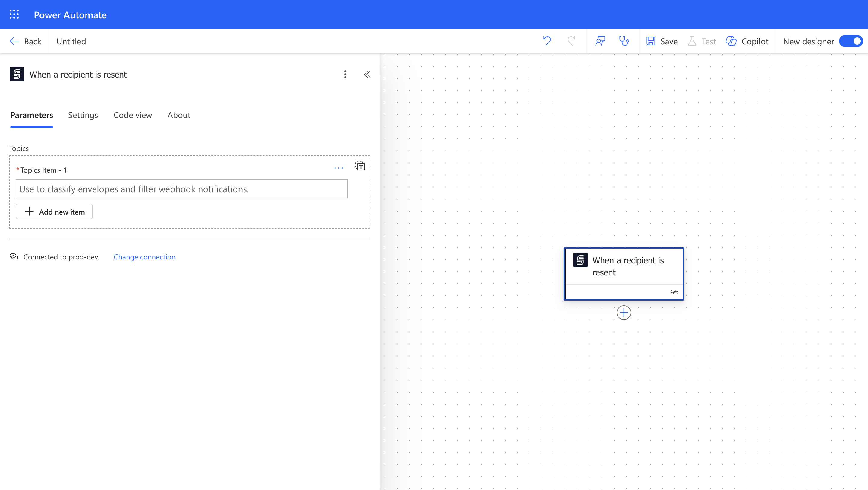Click the Copilot icon button

tap(747, 41)
